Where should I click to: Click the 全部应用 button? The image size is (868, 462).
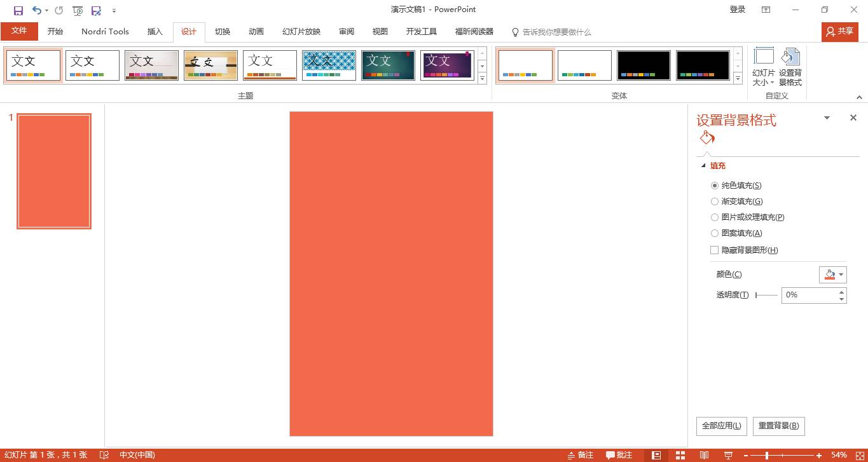tap(722, 426)
